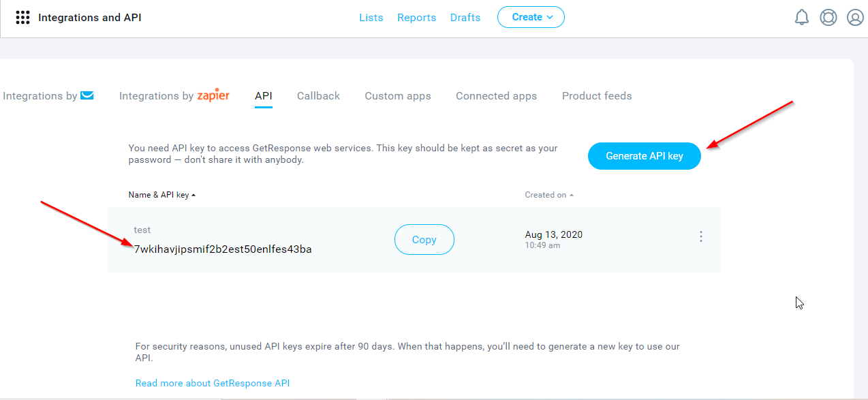868x400 pixels.
Task: Copy the test API key
Action: 424,240
